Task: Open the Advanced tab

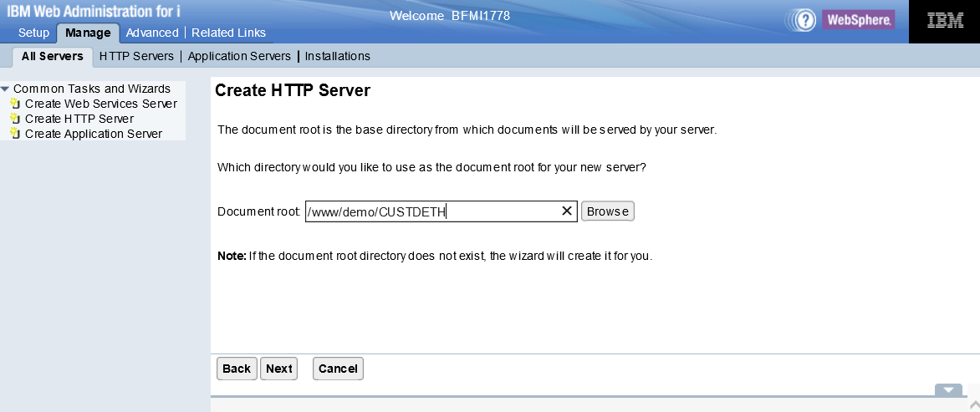Action: 152,33
